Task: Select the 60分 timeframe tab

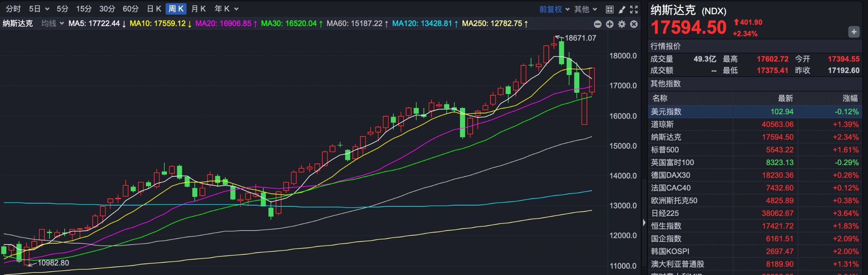Action: pos(130,9)
